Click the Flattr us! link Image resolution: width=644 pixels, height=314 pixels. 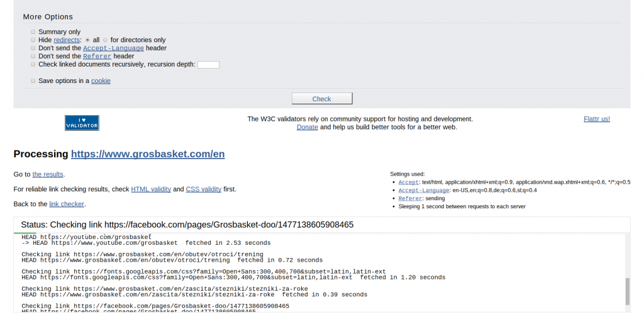pyautogui.click(x=596, y=119)
